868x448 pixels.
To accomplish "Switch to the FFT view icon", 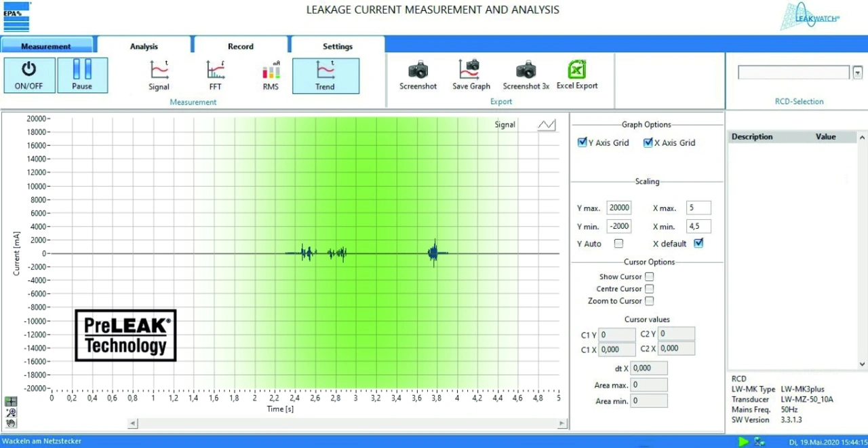I will pos(215,70).
